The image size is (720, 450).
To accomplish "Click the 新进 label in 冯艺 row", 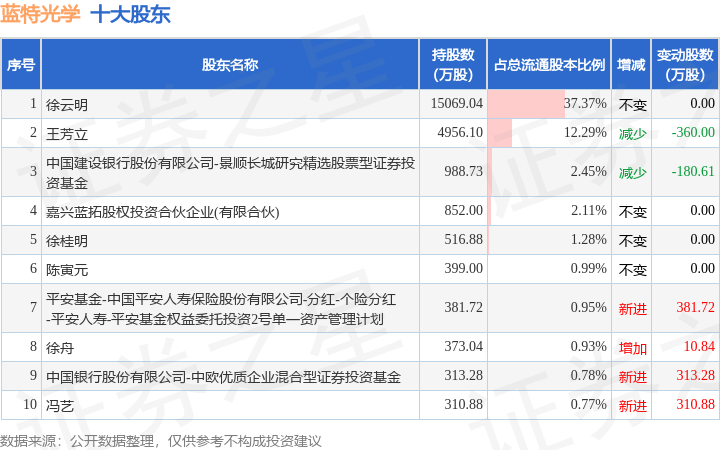I will point(632,405).
